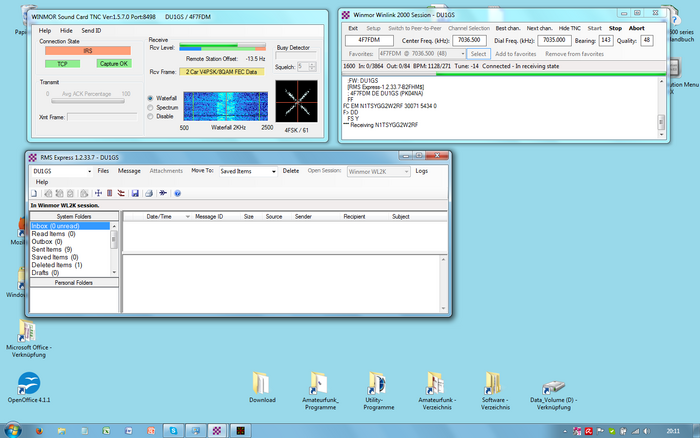Click the WINMOR TNC black taskbar icon
700x438 pixels.
(241, 431)
